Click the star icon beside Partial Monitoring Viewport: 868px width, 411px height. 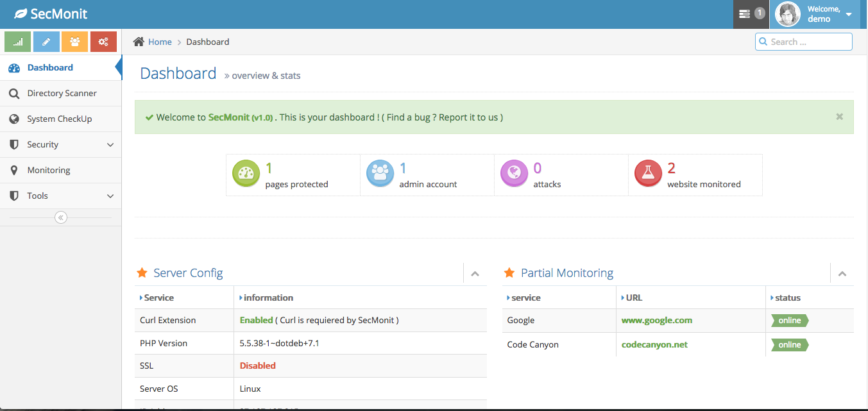pos(509,273)
